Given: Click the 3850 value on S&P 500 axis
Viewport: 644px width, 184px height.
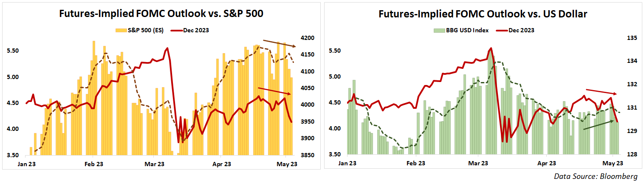Looking at the screenshot, I should [x=307, y=155].
